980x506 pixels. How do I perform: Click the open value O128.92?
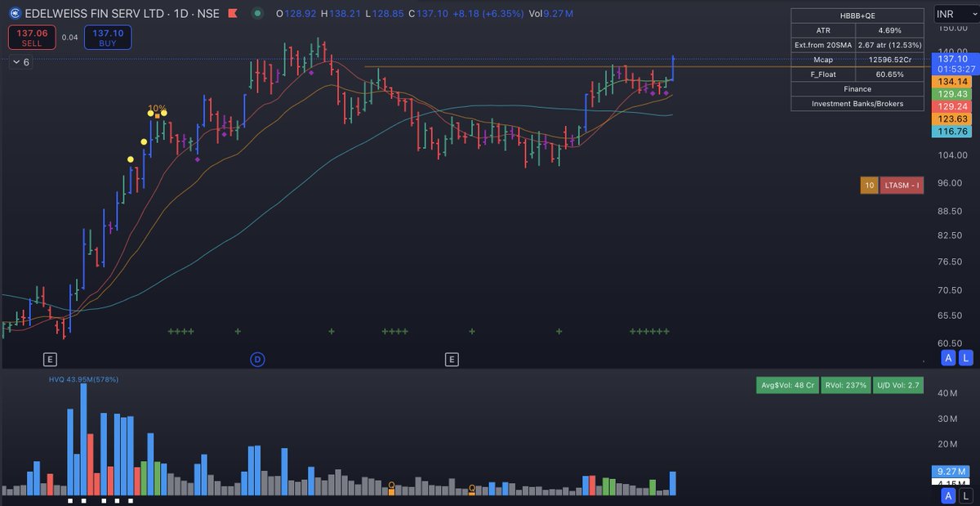coord(297,14)
